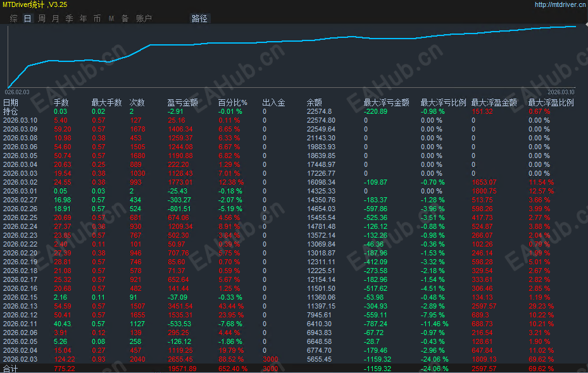588x373 pixels.
Task: Open the http://mtdriver.cn link
Action: coord(560,4)
